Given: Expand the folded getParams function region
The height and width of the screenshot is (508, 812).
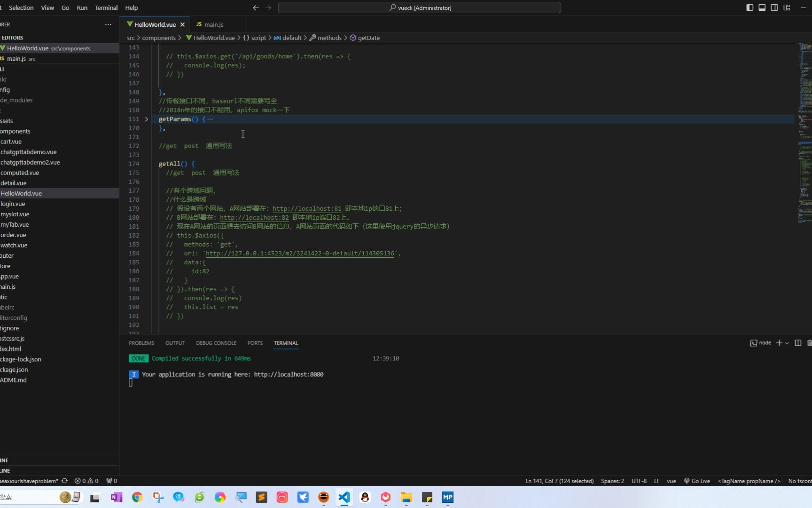Looking at the screenshot, I should pyautogui.click(x=146, y=119).
